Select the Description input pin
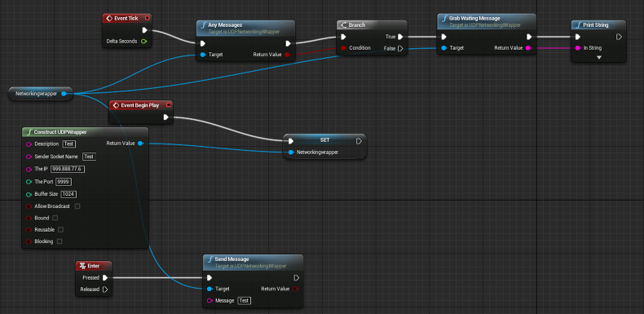Screen dimensions: 644x314 click(29, 144)
